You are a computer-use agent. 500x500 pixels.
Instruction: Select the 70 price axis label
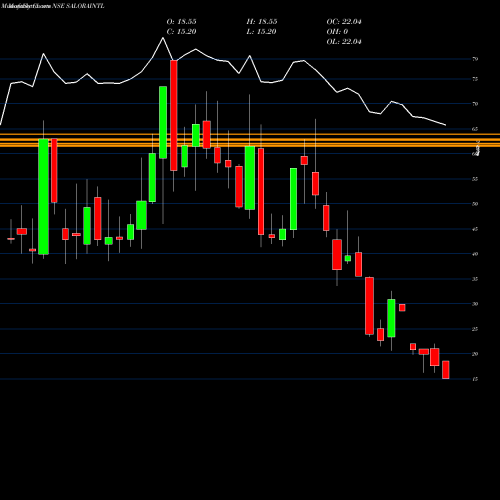point(475,104)
